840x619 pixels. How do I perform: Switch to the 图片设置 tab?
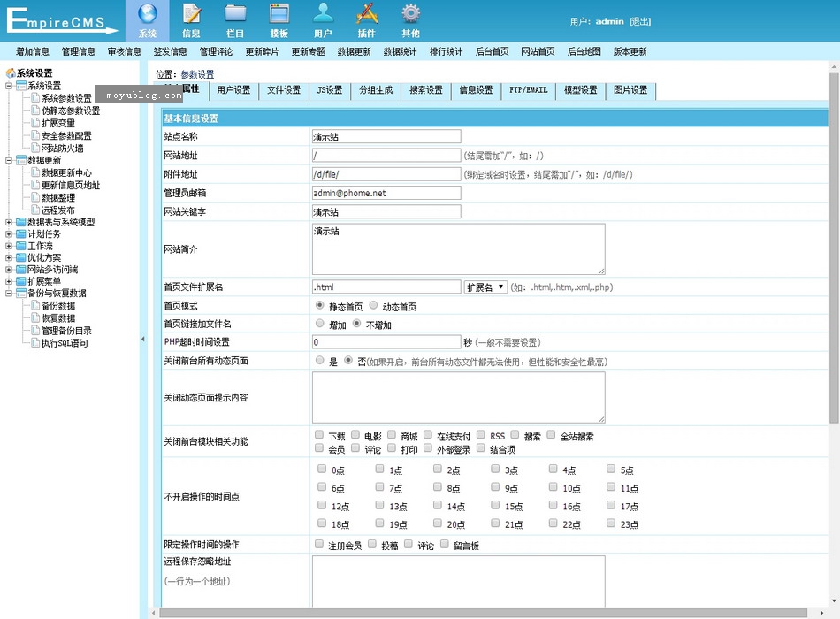click(630, 90)
